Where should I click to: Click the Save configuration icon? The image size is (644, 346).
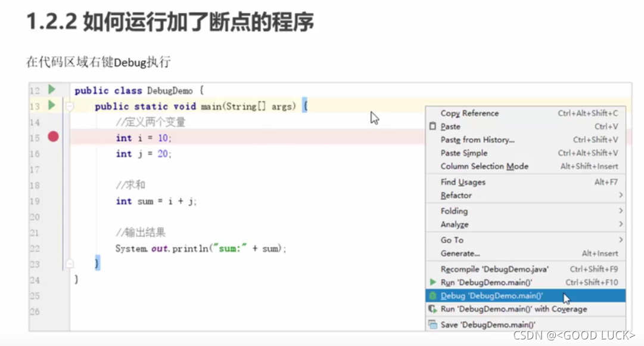433,325
